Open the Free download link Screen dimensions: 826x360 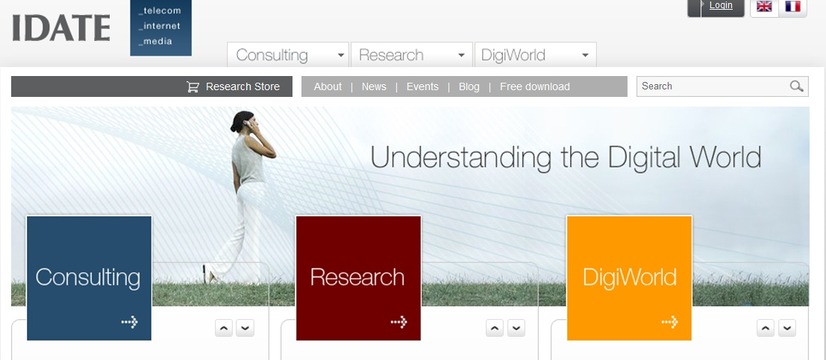pos(535,87)
